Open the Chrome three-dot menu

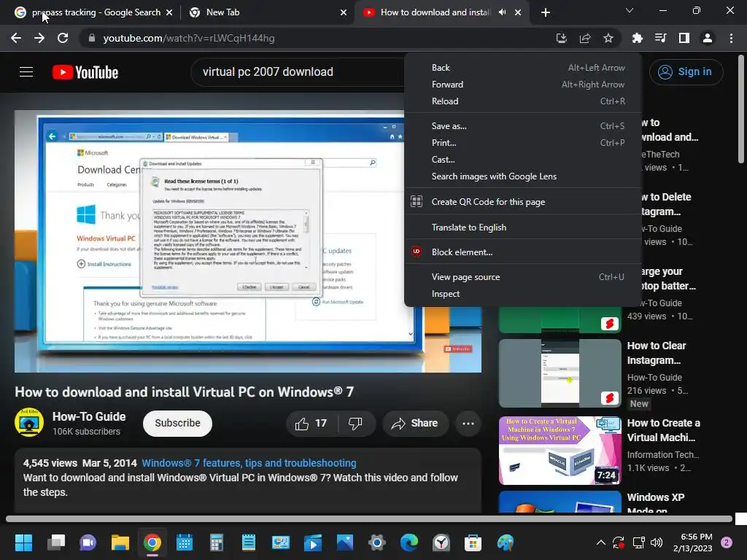point(731,38)
